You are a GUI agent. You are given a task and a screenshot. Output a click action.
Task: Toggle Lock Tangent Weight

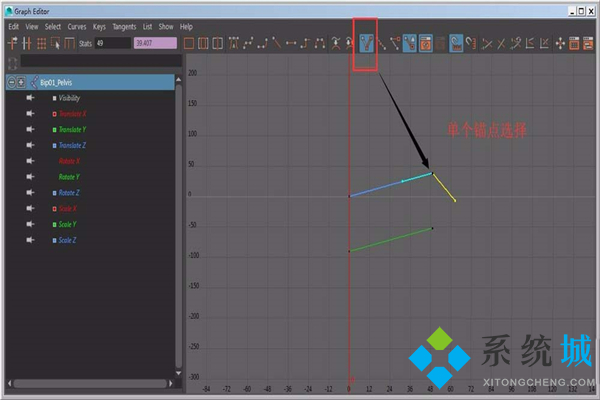click(x=409, y=43)
